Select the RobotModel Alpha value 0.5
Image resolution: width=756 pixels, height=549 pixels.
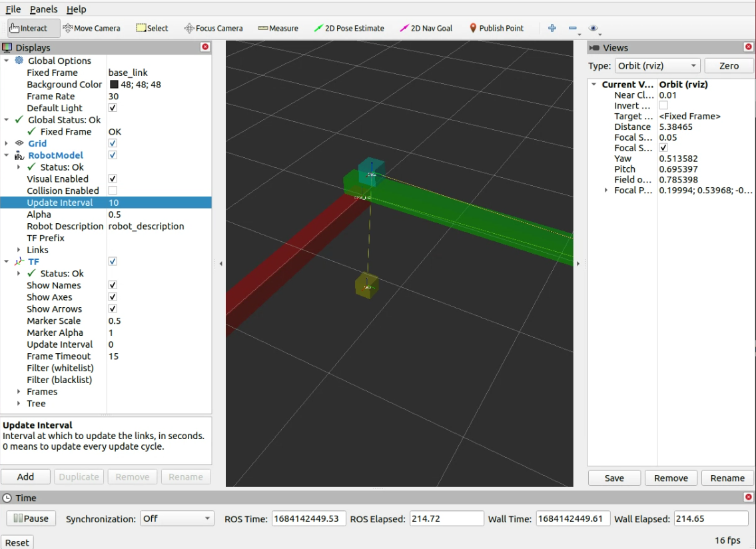pos(115,214)
